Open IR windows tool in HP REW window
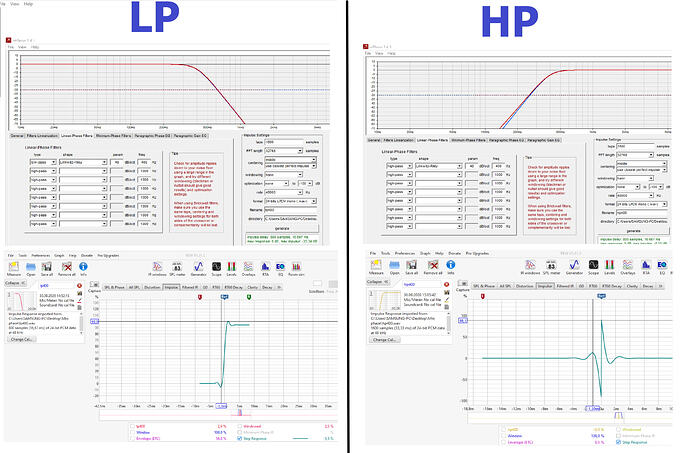Image resolution: width=690 pixels, height=453 pixels. [x=530, y=265]
